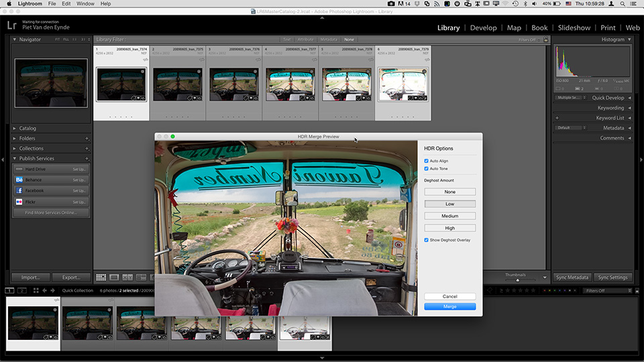The height and width of the screenshot is (362, 644).
Task: Click the Lr identity plate logo
Action: click(12, 25)
